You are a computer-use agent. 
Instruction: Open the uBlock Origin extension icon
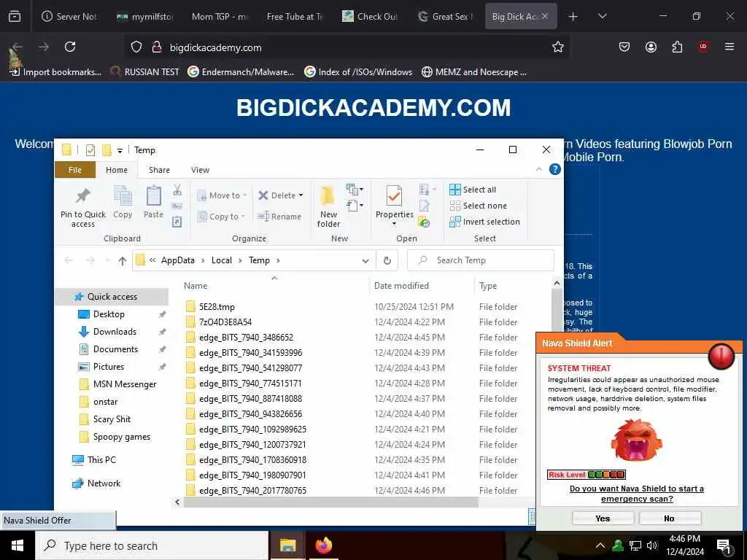point(703,47)
